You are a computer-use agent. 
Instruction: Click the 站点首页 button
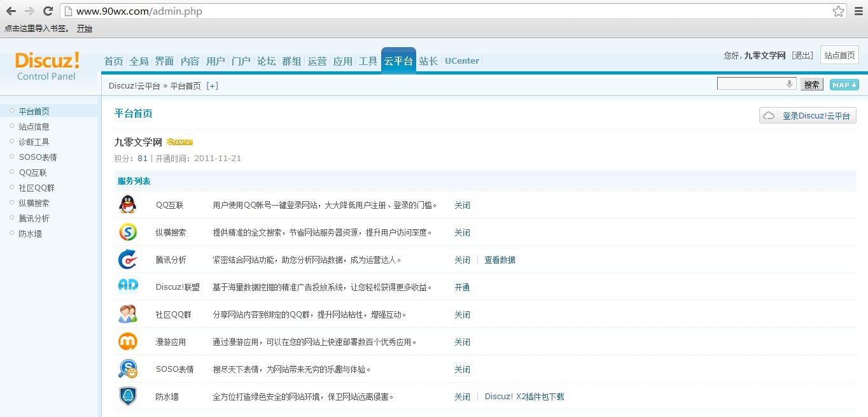pos(839,55)
